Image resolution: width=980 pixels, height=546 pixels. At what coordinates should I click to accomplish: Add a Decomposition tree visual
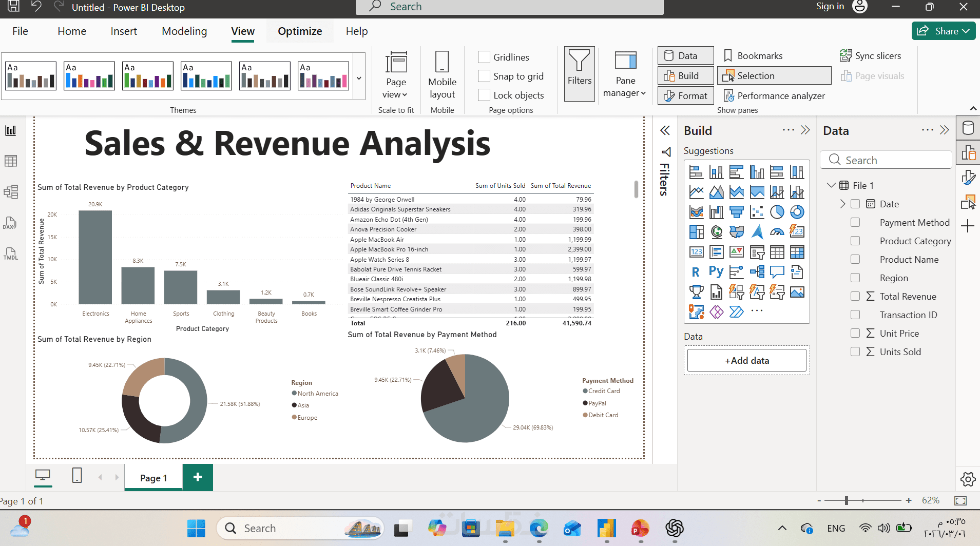757,272
